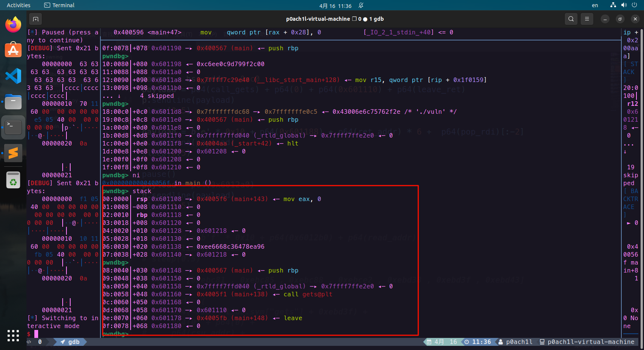Open the Activities overview

click(x=18, y=5)
